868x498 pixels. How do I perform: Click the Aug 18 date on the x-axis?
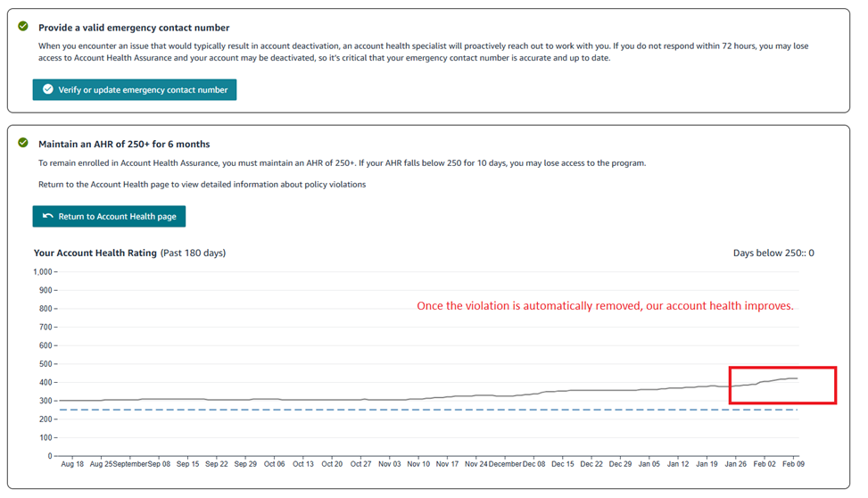coord(72,464)
